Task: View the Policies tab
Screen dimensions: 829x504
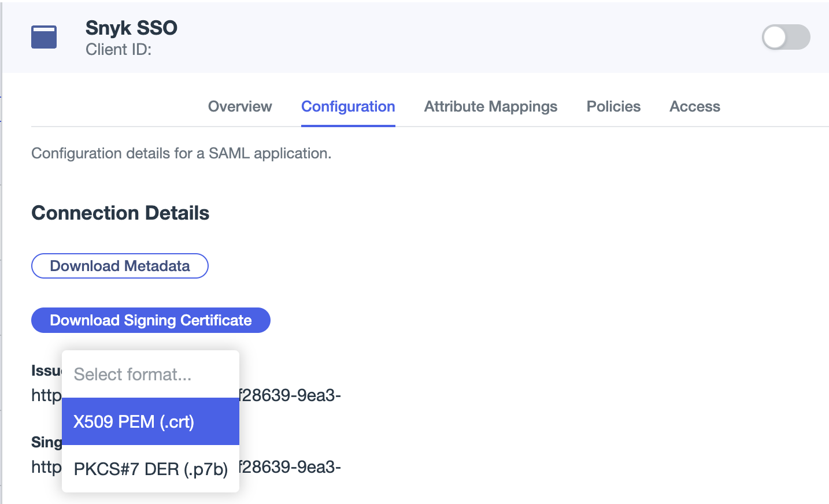Action: [x=613, y=106]
